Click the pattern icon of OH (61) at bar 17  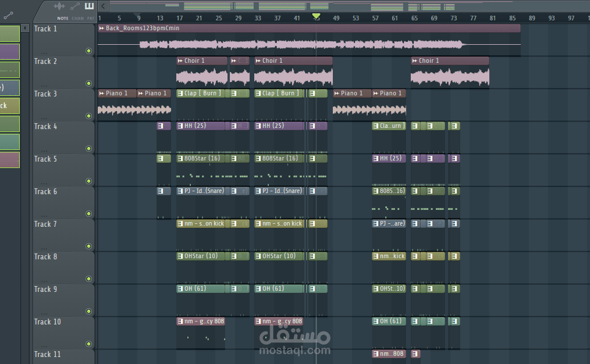(x=180, y=289)
